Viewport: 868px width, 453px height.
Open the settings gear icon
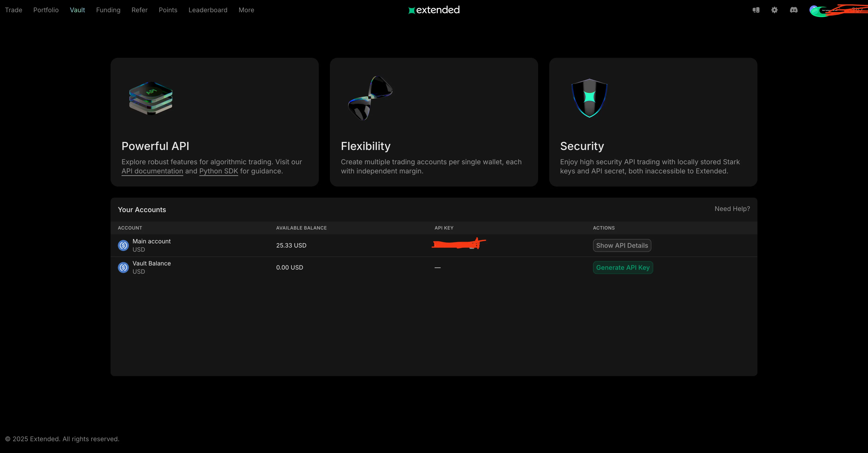point(775,10)
